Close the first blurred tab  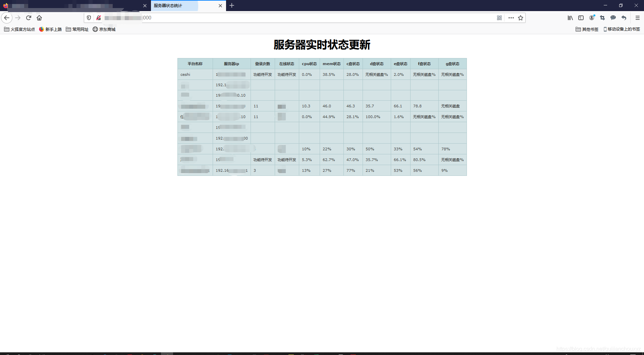pyautogui.click(x=145, y=6)
